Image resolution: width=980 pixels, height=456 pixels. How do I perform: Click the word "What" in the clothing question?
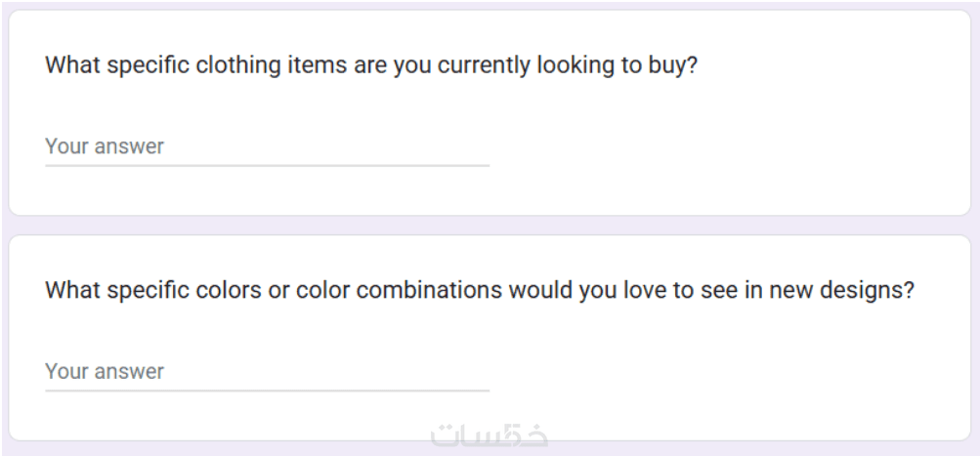click(x=68, y=66)
